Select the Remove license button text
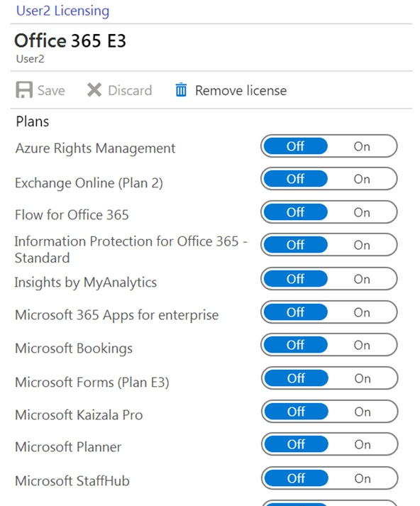Viewport: 420px width, 506px height. (241, 90)
